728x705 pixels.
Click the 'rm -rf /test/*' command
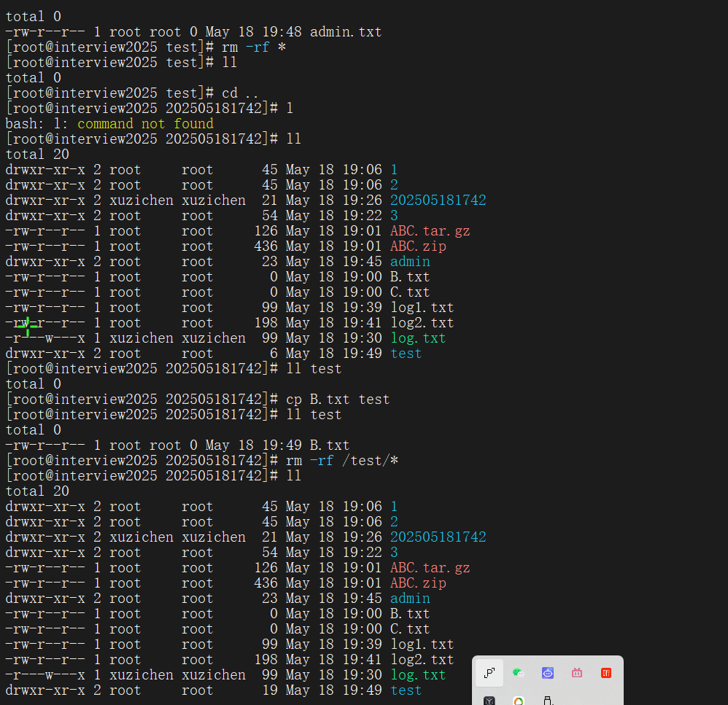click(341, 461)
